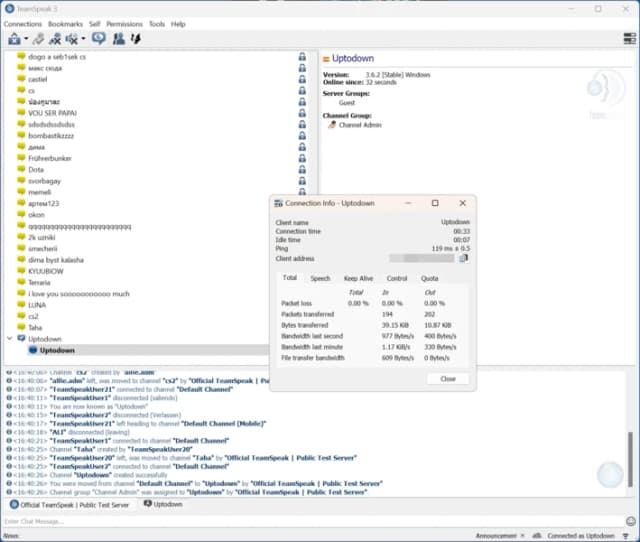Click the TeamSpeak 3 title bar logo
This screenshot has width=640, height=542.
pyautogui.click(x=9, y=8)
